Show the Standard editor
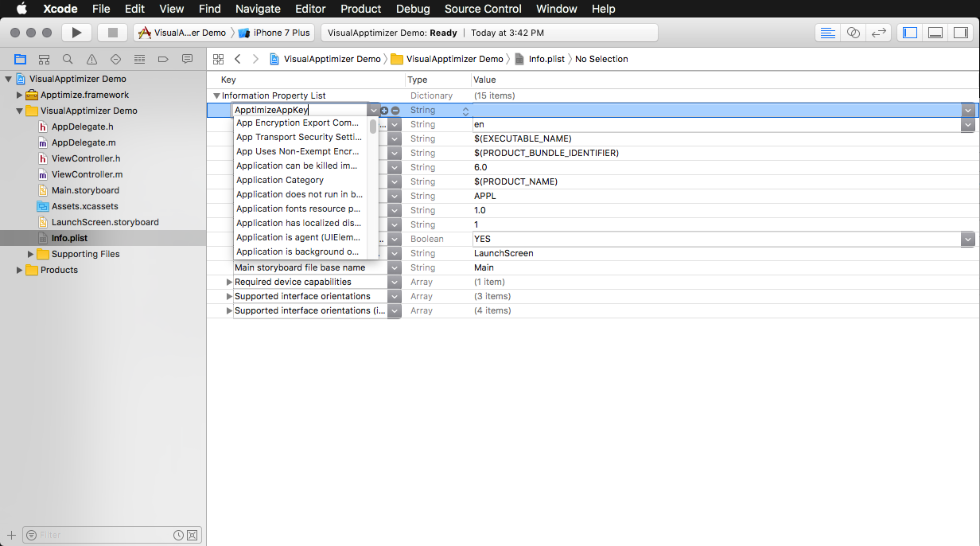Viewport: 980px width, 546px height. pyautogui.click(x=828, y=33)
